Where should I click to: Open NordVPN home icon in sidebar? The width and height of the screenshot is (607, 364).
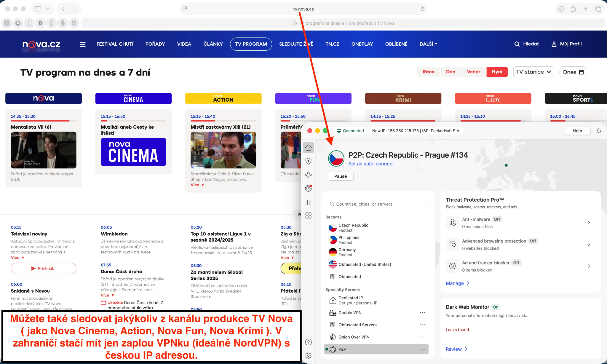click(x=308, y=148)
